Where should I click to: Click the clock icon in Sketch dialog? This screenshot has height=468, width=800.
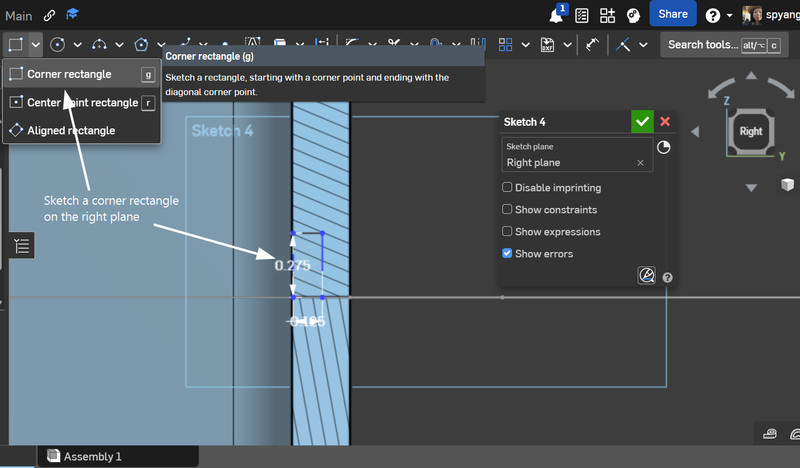point(663,147)
